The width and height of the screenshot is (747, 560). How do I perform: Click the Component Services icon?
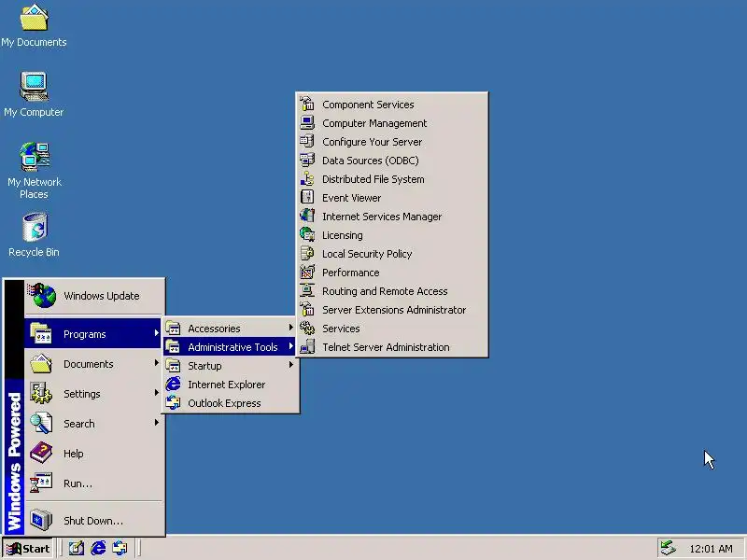point(307,104)
